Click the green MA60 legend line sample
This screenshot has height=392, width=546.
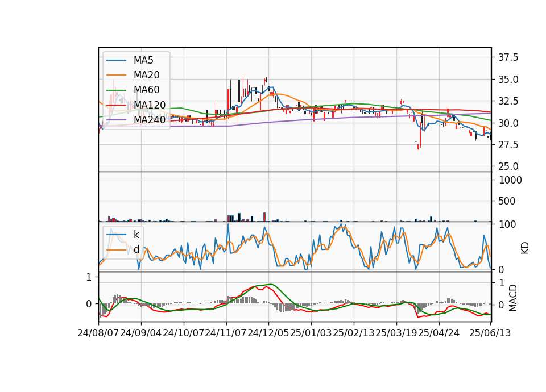(116, 90)
